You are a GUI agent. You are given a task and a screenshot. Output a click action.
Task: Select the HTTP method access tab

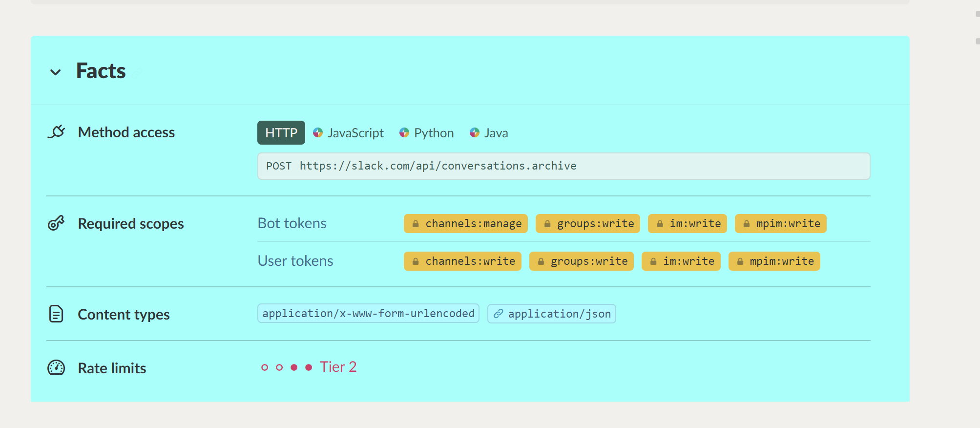281,133
